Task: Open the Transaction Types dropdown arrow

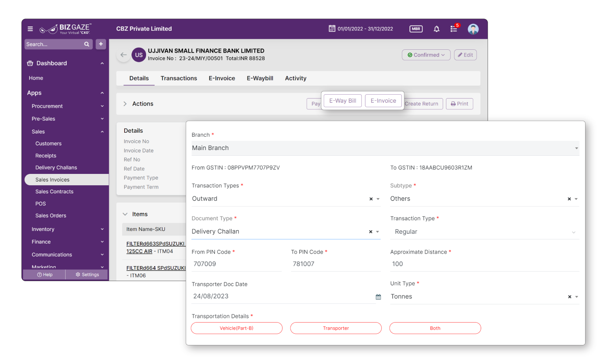Action: (378, 199)
